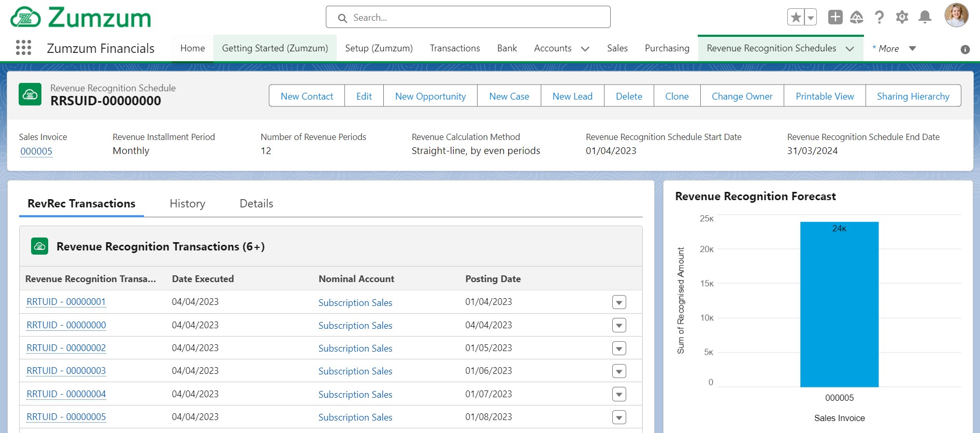Click the blue 24K forecast chart bar
Screen dimensions: 980x433
839,304
